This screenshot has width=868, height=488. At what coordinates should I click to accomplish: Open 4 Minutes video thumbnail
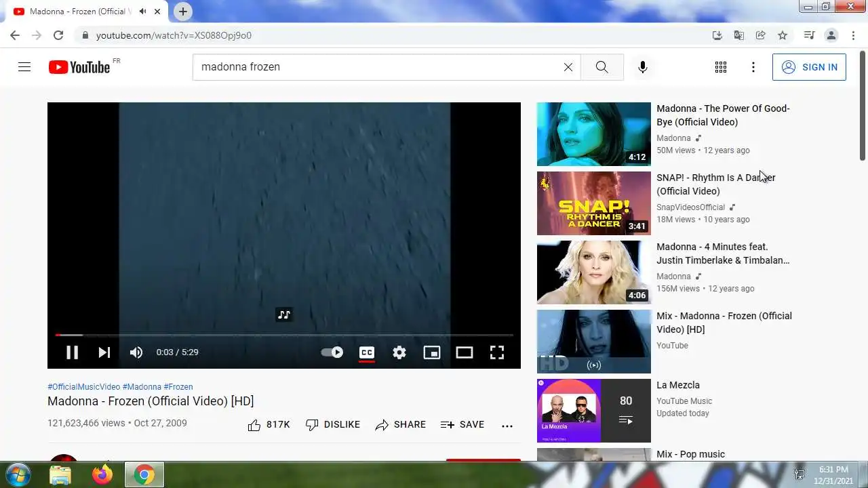pyautogui.click(x=594, y=272)
